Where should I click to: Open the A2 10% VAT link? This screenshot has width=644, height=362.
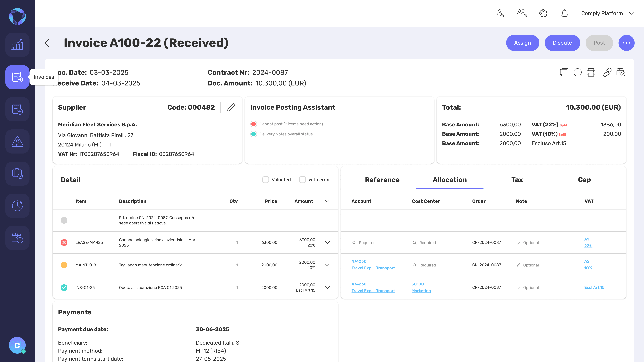[588, 265]
